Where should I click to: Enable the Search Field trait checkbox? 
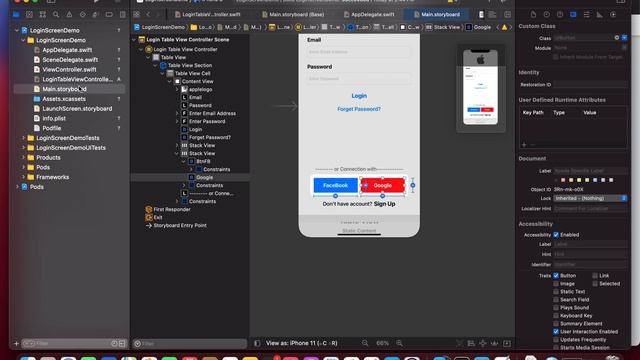[x=556, y=300]
